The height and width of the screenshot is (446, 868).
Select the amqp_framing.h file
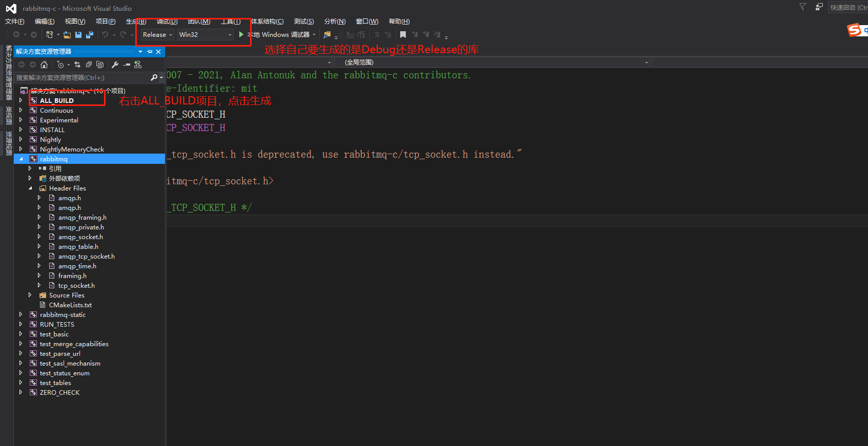click(82, 217)
